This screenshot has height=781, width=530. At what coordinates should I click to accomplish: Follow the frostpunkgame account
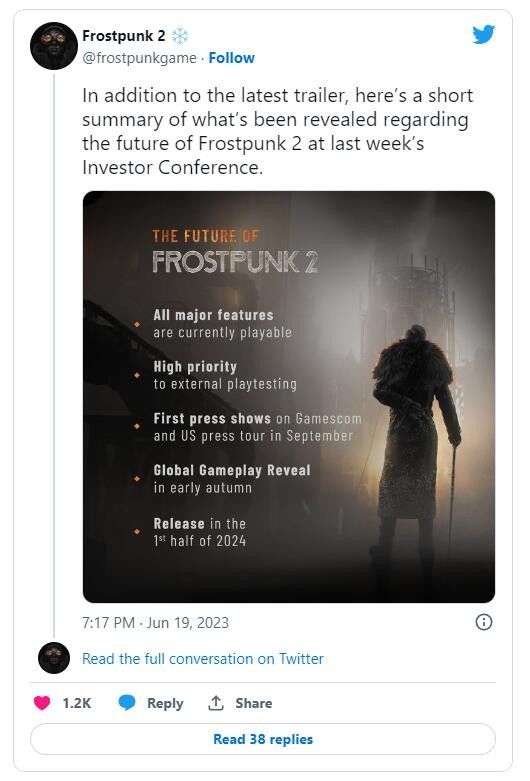(231, 58)
